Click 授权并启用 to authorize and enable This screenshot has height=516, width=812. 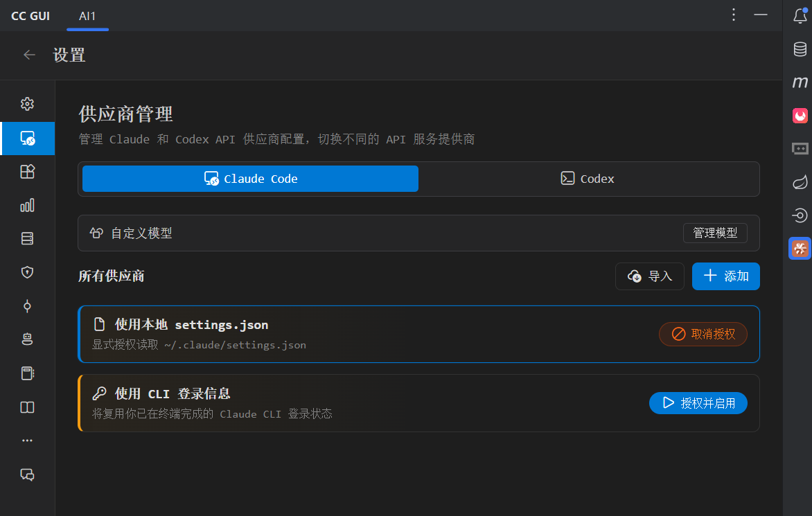pos(698,403)
